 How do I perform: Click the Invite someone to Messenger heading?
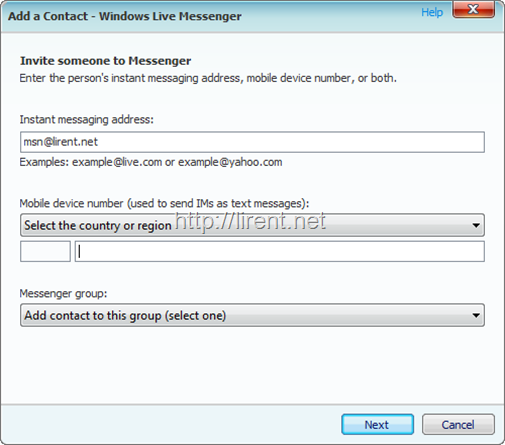tap(105, 61)
